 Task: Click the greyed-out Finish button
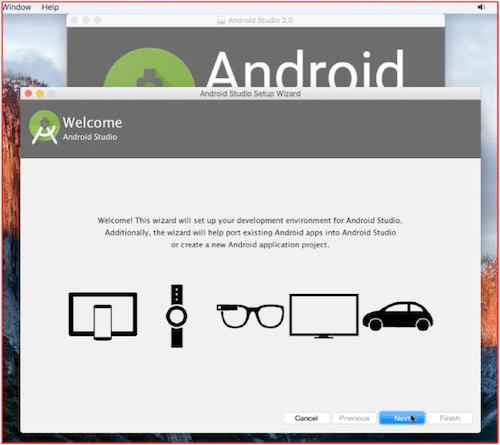click(450, 418)
